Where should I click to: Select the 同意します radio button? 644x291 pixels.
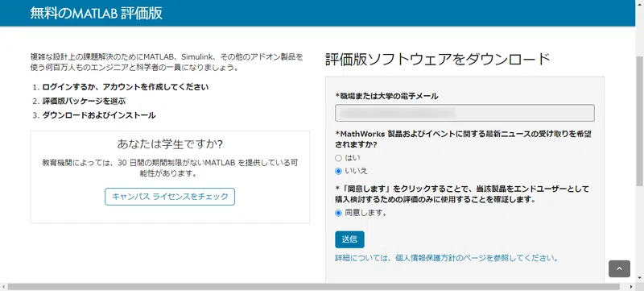coord(338,213)
